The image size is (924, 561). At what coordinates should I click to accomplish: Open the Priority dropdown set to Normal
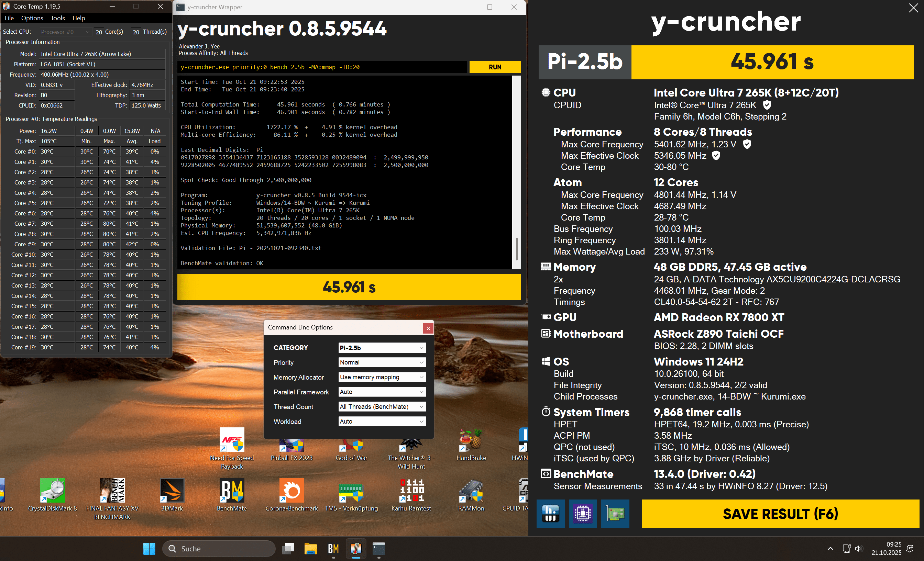382,362
